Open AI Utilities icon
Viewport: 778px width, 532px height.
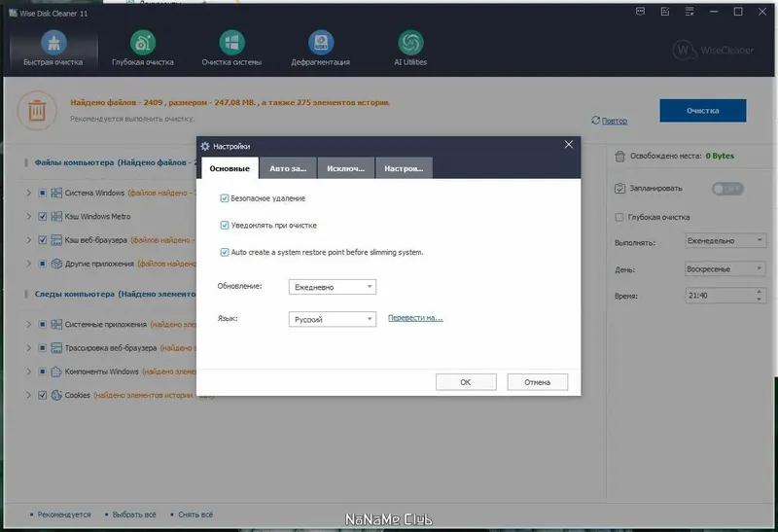click(x=410, y=43)
